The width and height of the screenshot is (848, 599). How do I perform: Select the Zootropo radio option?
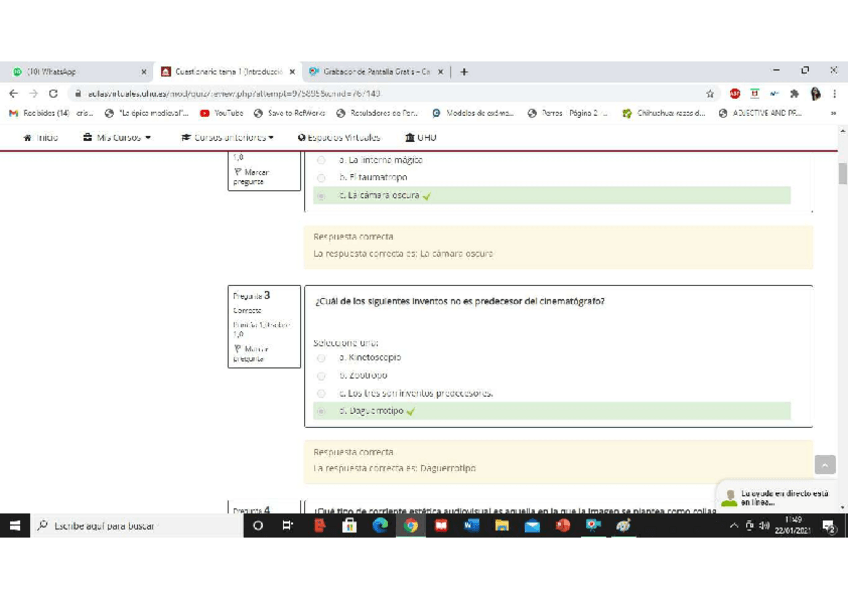point(321,376)
